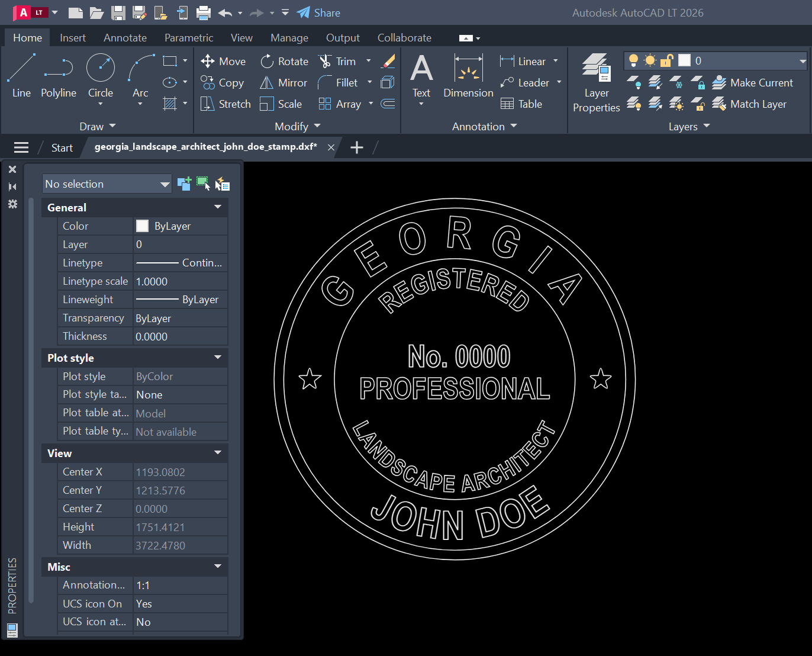Toggle Properties palette auto-hide

point(12,186)
